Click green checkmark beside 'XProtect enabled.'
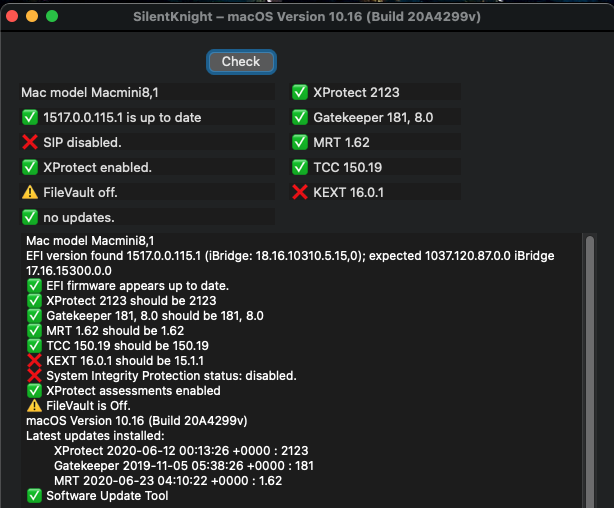The width and height of the screenshot is (614, 508). [x=30, y=167]
